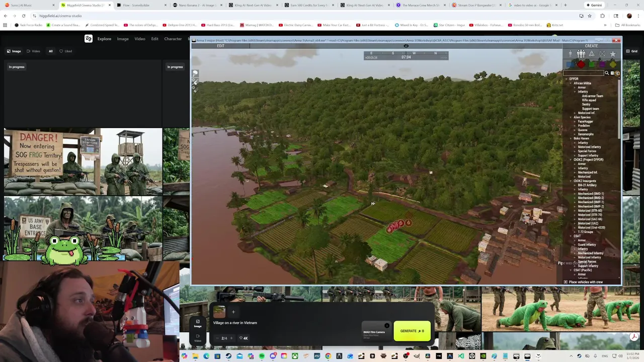The image size is (644, 362).
Task: Switch to Video filter in left panel
Action: 34,51
